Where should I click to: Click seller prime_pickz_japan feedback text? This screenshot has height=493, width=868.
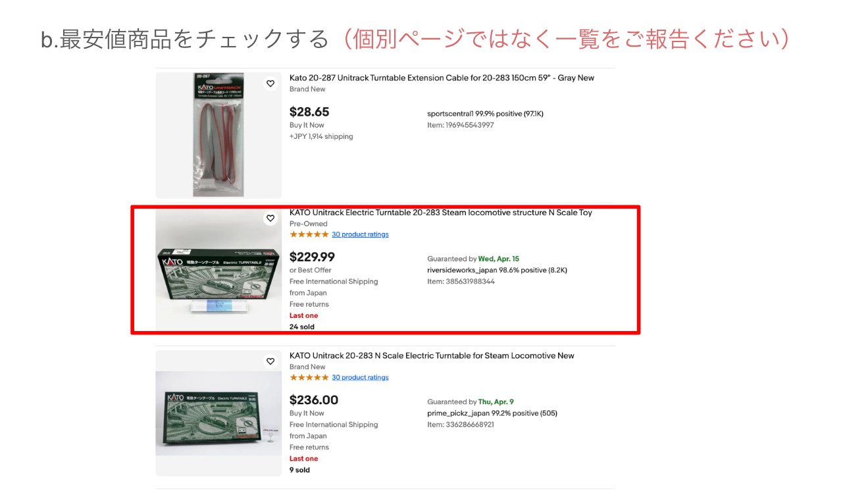pyautogui.click(x=492, y=413)
